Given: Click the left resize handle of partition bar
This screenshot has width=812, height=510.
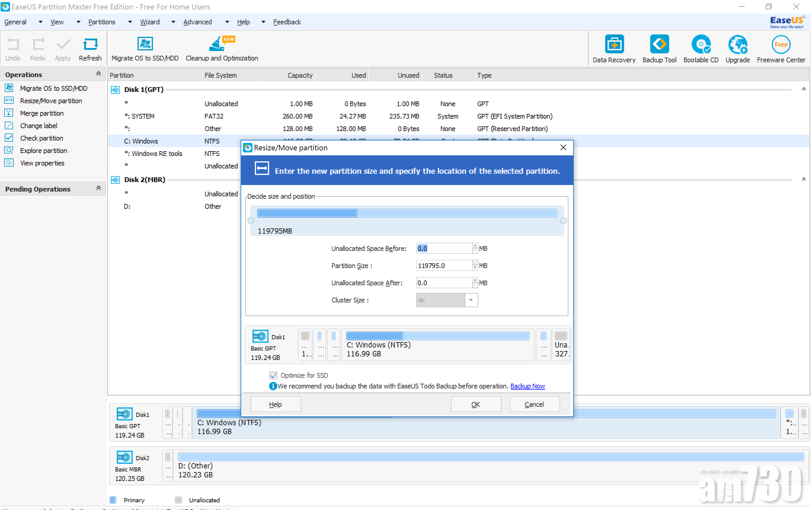Looking at the screenshot, I should pos(250,221).
